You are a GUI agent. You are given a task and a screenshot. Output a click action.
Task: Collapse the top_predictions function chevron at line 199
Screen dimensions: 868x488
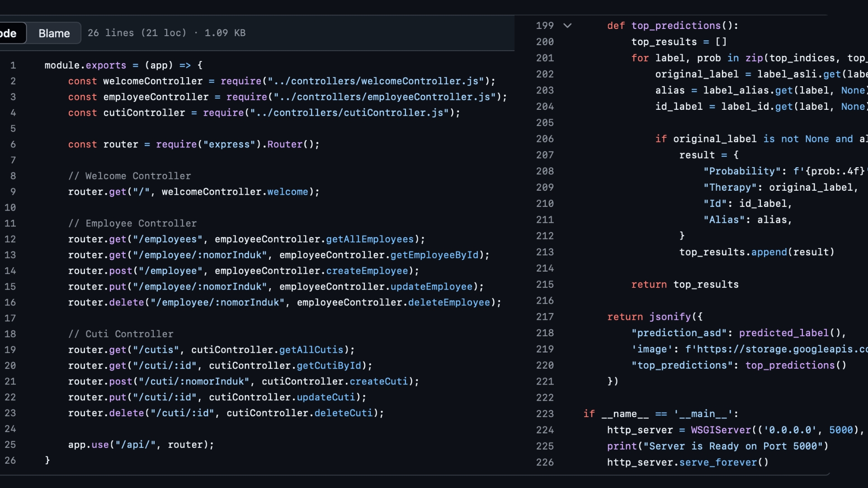point(567,26)
